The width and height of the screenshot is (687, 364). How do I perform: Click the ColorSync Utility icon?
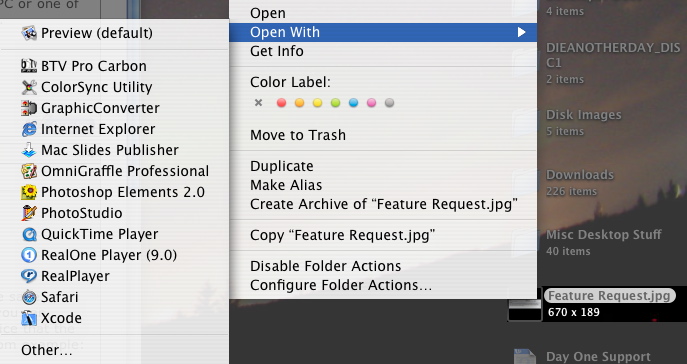[29, 87]
